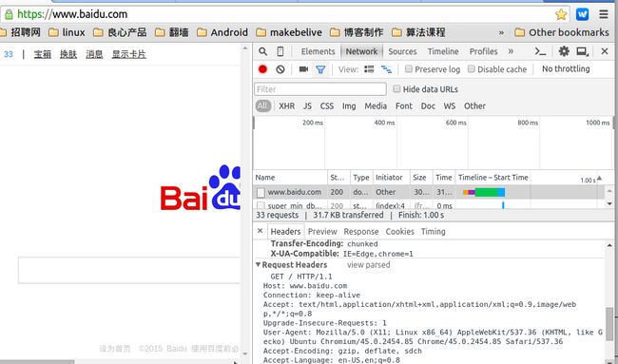Select the DevTools inspect element magnifier icon

click(262, 51)
